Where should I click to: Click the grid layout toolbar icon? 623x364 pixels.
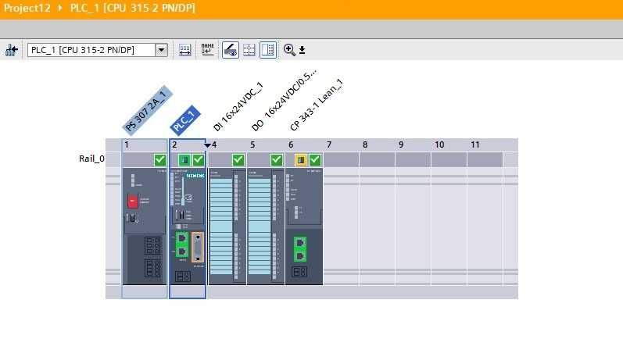tap(249, 50)
